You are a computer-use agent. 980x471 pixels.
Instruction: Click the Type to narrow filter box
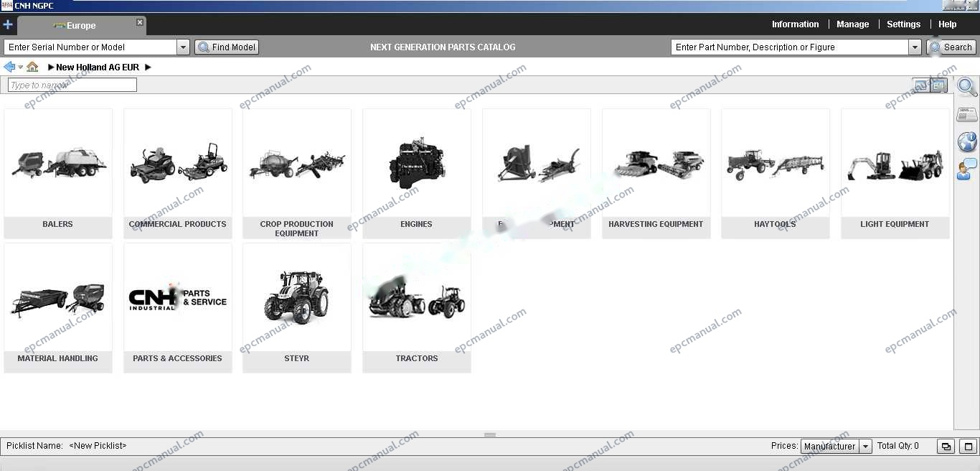(72, 85)
